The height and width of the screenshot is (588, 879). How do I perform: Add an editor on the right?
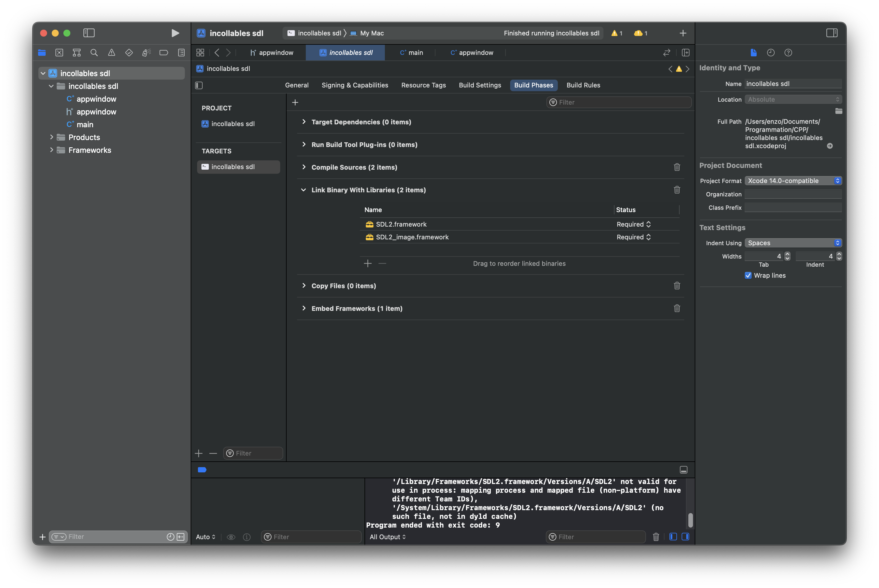coord(685,53)
